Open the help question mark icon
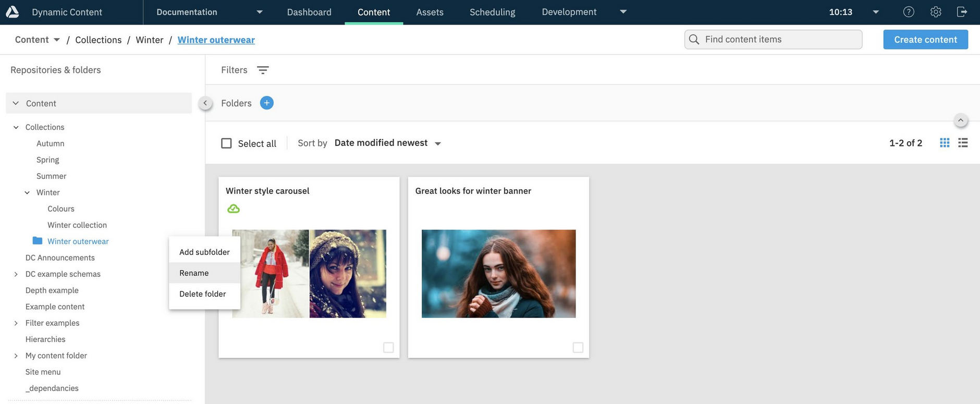The image size is (980, 404). click(x=909, y=12)
